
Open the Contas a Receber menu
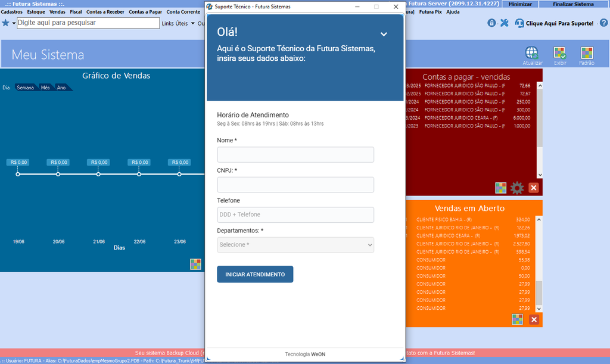click(x=105, y=12)
